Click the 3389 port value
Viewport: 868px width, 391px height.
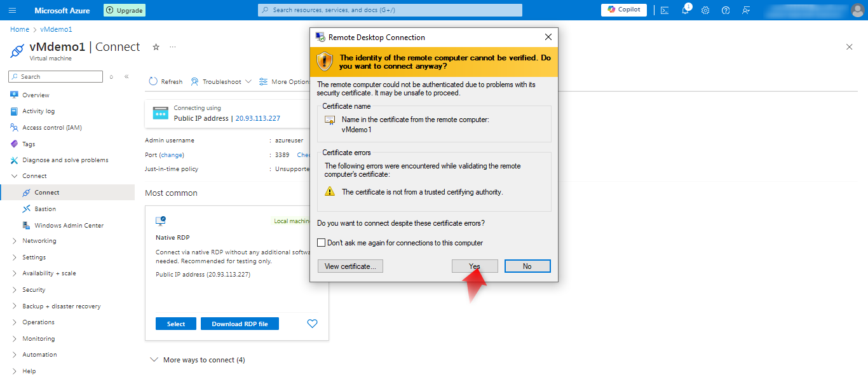click(x=282, y=155)
